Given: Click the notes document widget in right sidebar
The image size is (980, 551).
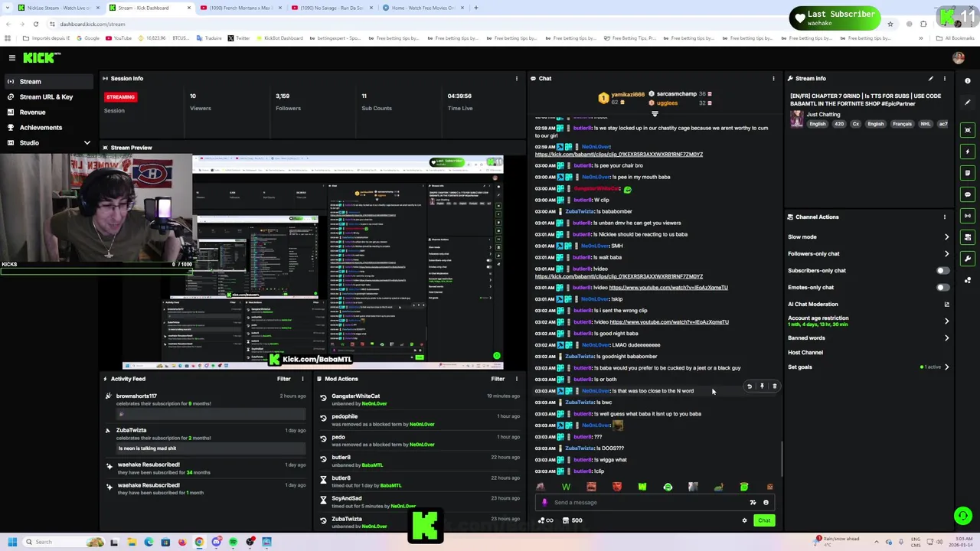Looking at the screenshot, I should pyautogui.click(x=968, y=173).
